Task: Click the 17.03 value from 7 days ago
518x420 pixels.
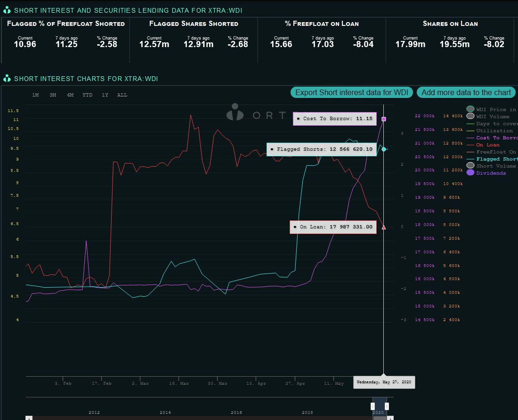Action: 323,44
